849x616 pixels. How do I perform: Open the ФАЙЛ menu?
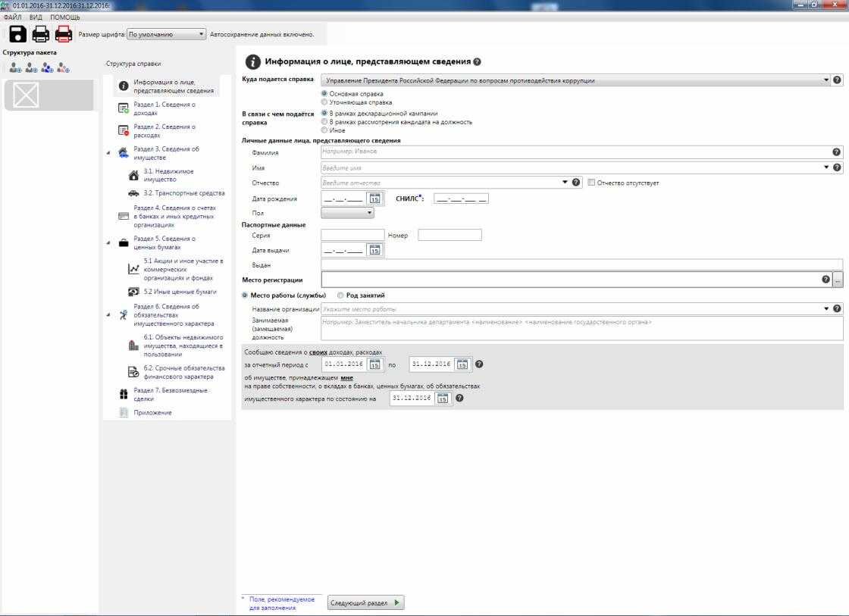click(12, 17)
